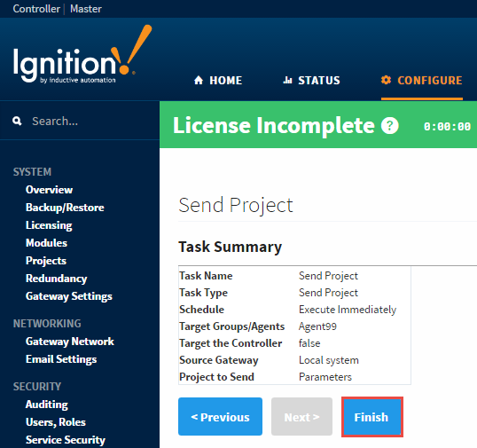Click the Target the Controller label
This screenshot has width=477, height=448.
(x=231, y=343)
